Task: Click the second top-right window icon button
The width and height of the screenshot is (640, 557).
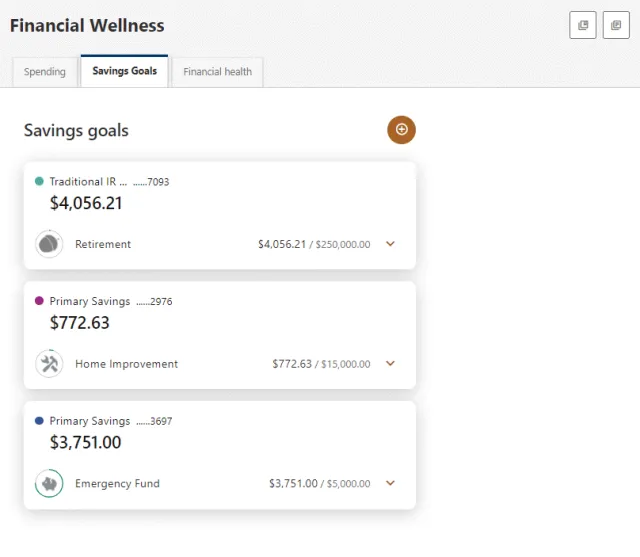Action: (616, 25)
